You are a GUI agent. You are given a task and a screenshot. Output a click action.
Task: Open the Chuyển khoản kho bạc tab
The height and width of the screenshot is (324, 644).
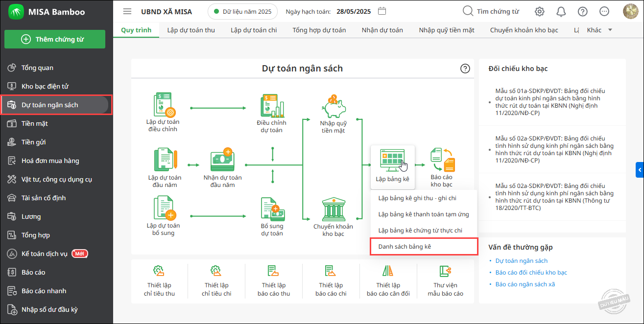pos(524,30)
